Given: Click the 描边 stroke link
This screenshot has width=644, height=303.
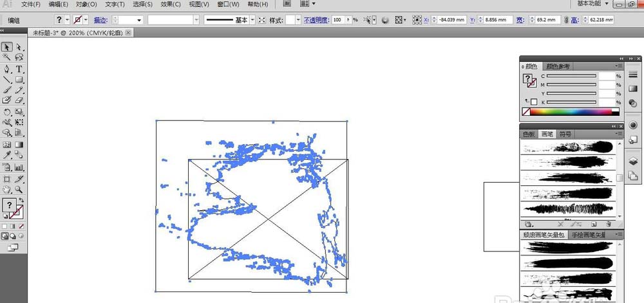Looking at the screenshot, I should 100,20.
